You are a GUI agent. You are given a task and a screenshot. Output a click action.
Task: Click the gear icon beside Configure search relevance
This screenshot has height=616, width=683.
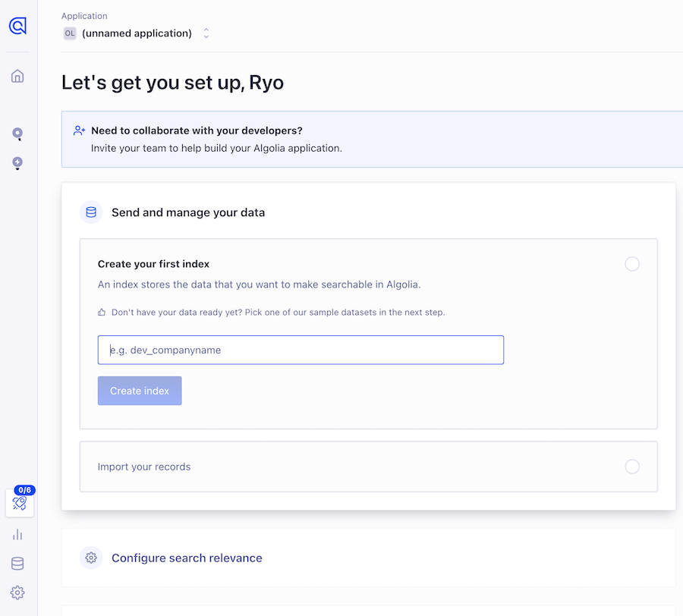91,558
